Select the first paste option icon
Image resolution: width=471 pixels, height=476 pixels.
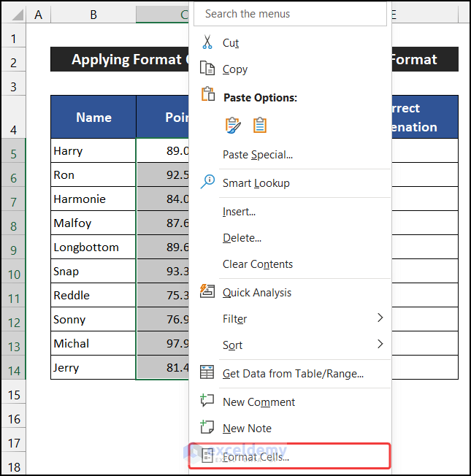pos(233,126)
